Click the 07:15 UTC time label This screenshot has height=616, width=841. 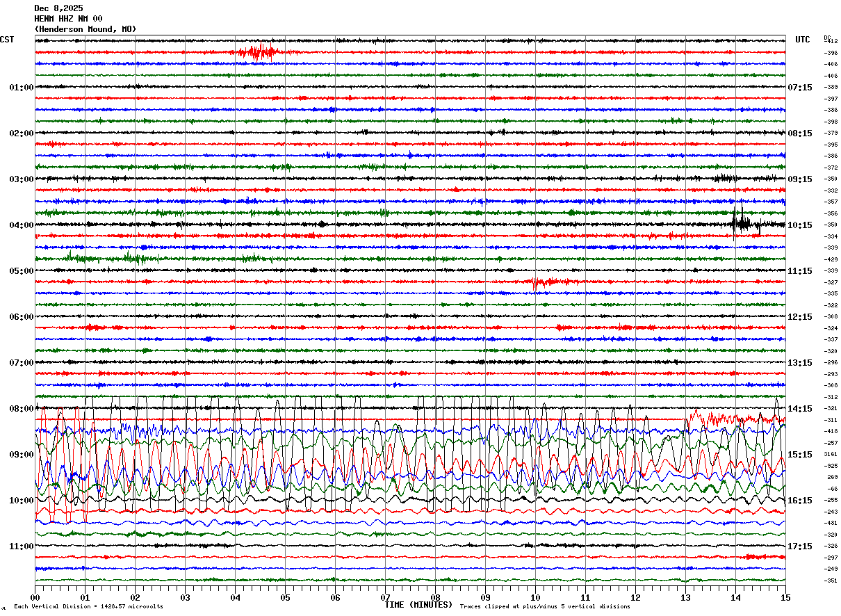(800, 88)
